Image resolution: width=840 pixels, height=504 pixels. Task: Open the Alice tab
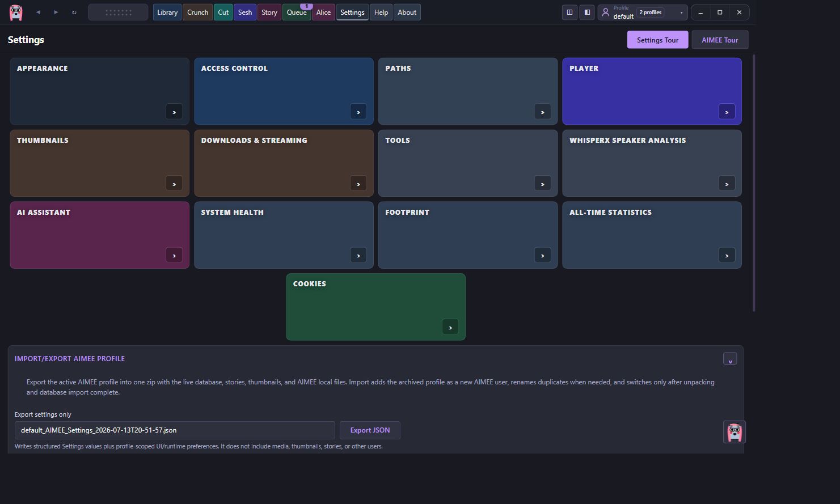pos(323,12)
